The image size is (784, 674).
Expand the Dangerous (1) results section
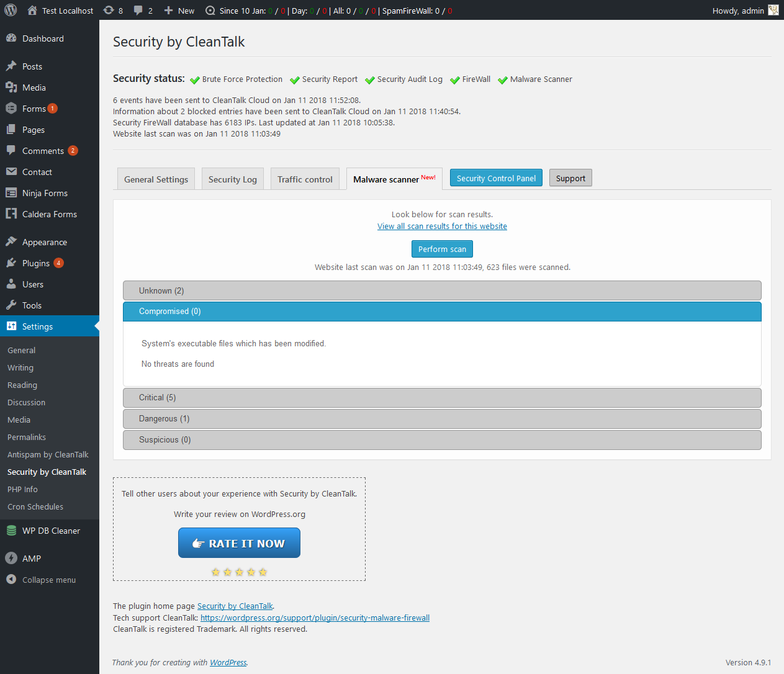coord(442,419)
